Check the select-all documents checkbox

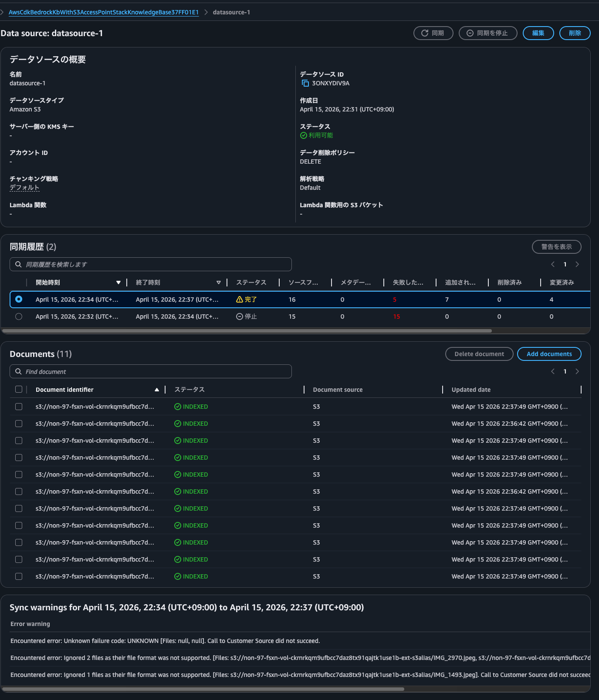[19, 389]
